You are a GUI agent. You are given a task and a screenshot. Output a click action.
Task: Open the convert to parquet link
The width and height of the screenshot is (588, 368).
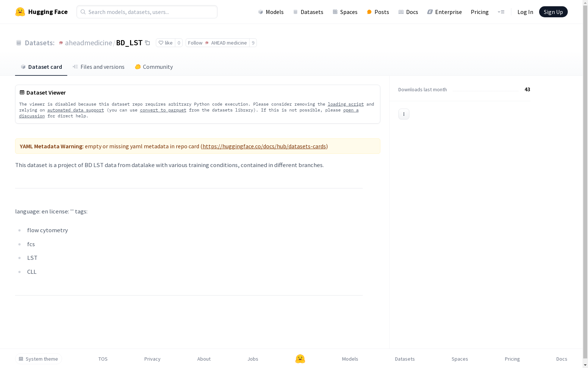click(x=163, y=110)
